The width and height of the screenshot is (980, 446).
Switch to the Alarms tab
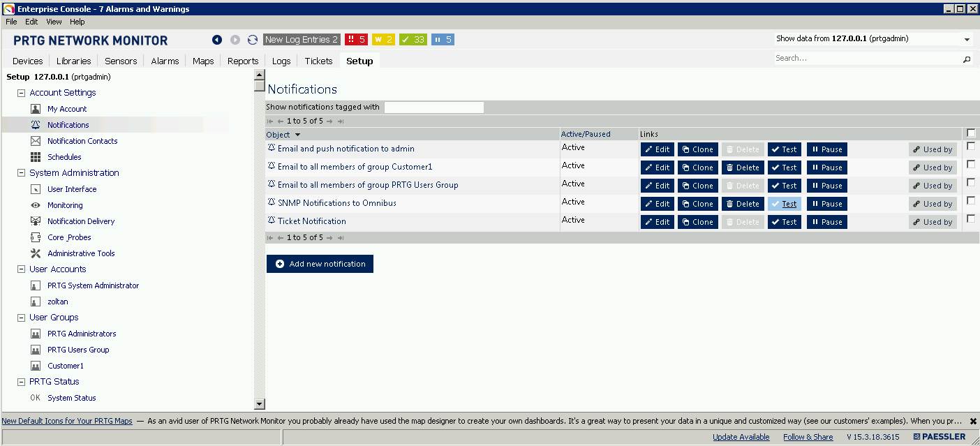pyautogui.click(x=165, y=61)
